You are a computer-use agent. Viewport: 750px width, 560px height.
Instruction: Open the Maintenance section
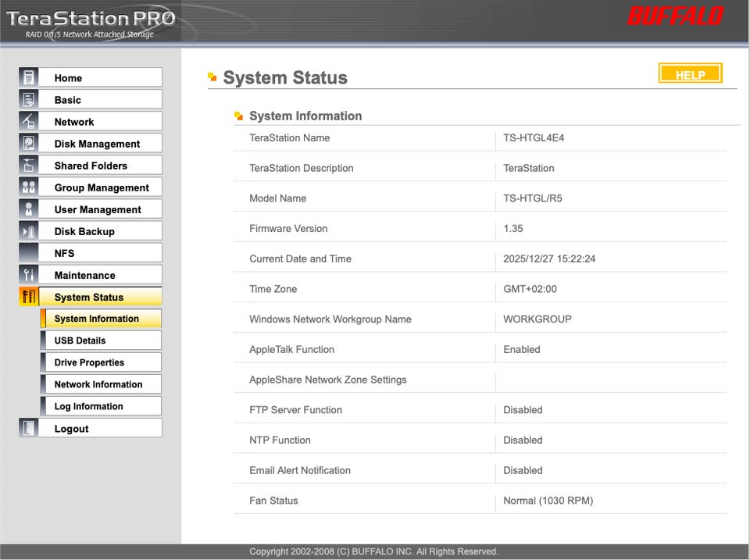click(x=100, y=275)
